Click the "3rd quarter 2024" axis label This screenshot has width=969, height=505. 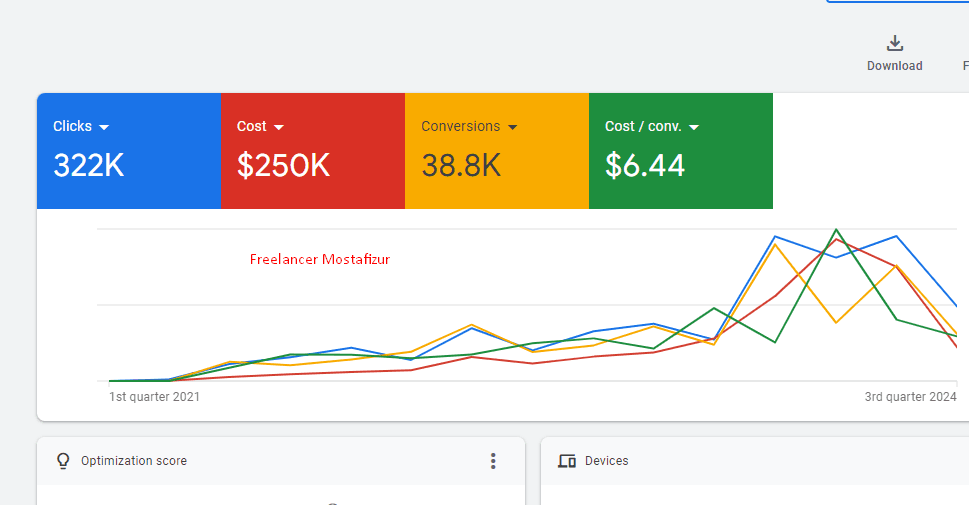pyautogui.click(x=910, y=397)
